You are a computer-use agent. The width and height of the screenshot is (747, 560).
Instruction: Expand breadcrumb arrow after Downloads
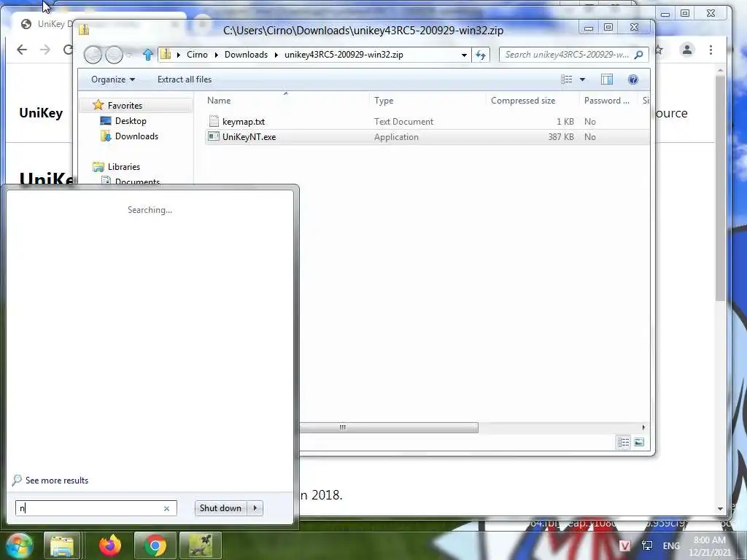click(x=276, y=55)
